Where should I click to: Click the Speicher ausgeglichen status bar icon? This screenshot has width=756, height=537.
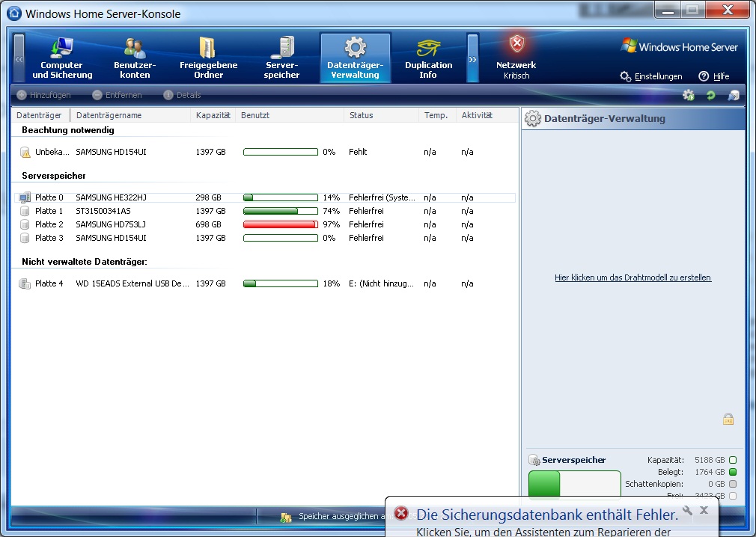285,518
